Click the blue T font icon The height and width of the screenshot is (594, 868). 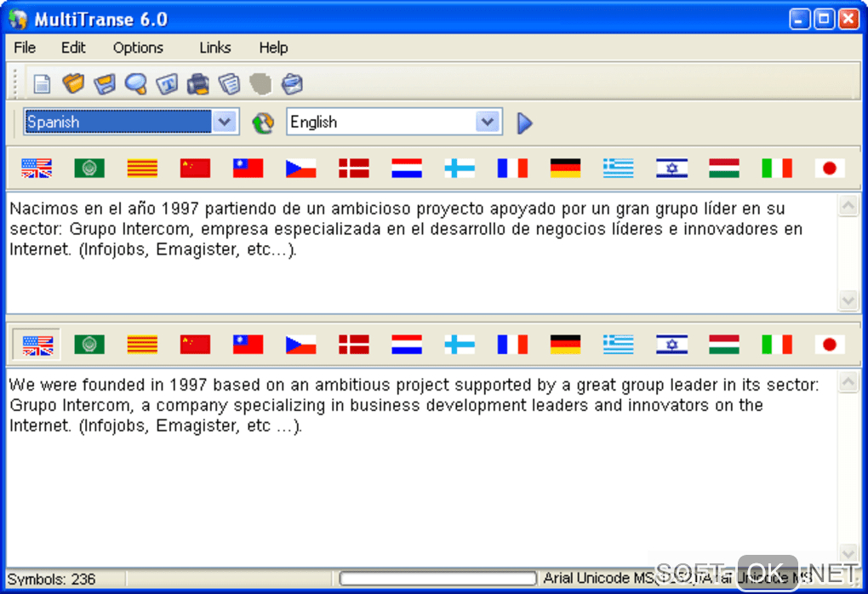coord(167,84)
